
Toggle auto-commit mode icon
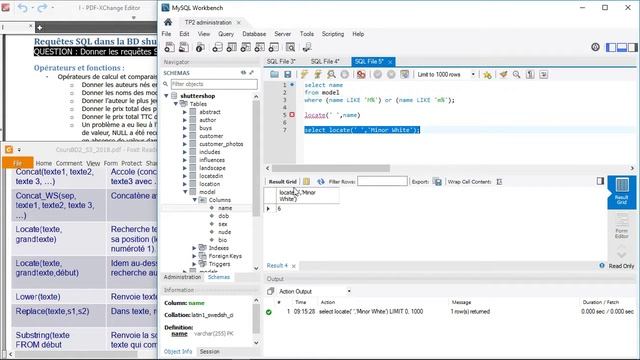point(404,74)
